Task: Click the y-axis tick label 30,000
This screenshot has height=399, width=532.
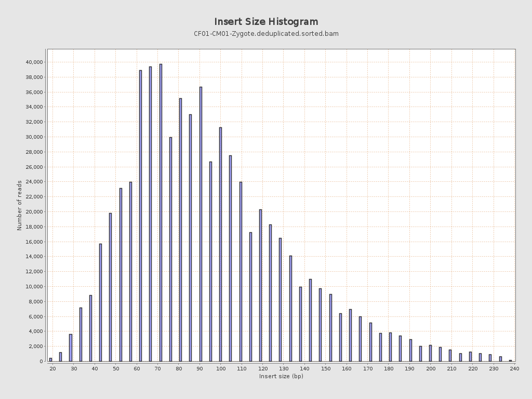Action: coord(34,137)
